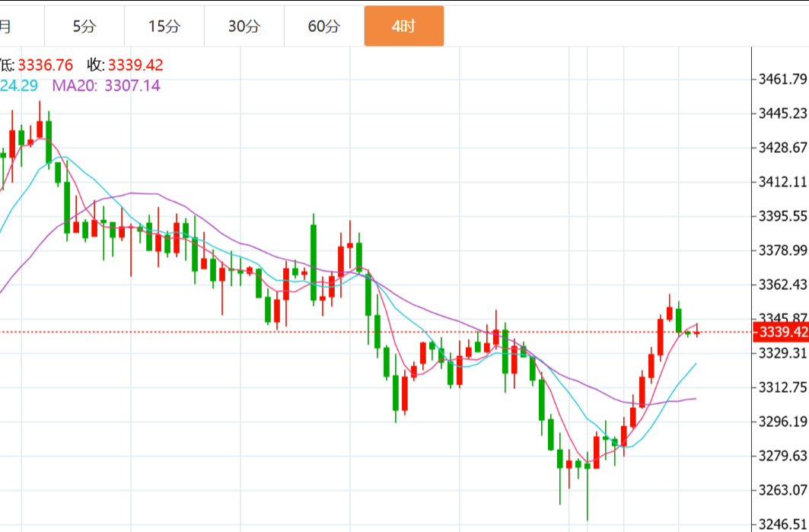Click the 3329.31 price axis label
This screenshot has width=809, height=532.
782,353
